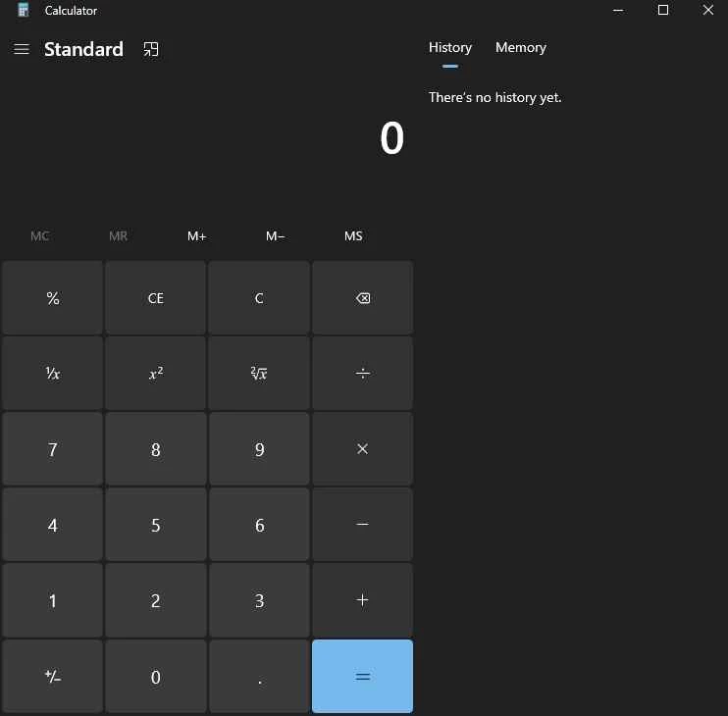Viewport: 728px width, 716px height.
Task: Click the calculator display showing 0
Action: coord(391,138)
